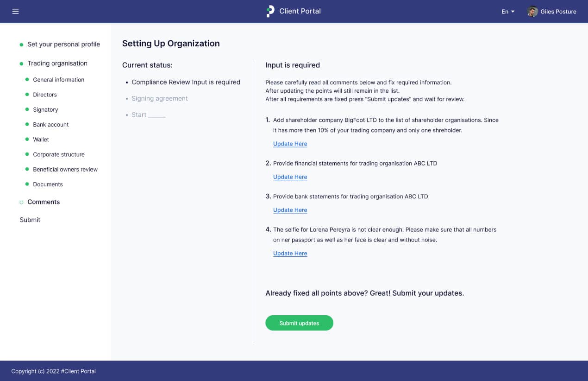Click the Client Portal logo icon
This screenshot has height=381, width=588.
coord(270,11)
